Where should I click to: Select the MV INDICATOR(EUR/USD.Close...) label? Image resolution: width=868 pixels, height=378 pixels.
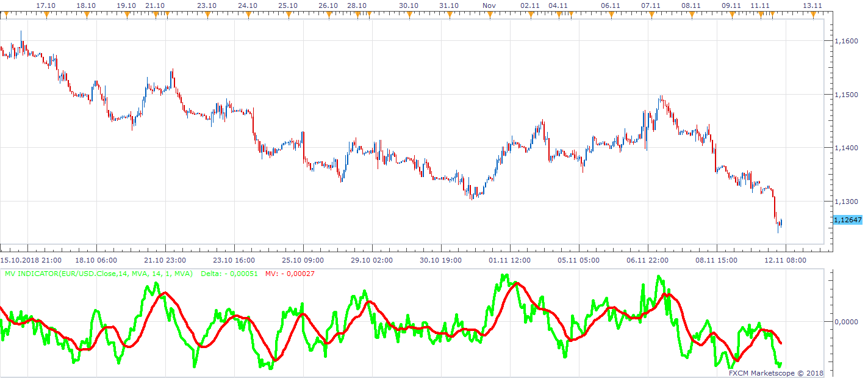(x=99, y=274)
